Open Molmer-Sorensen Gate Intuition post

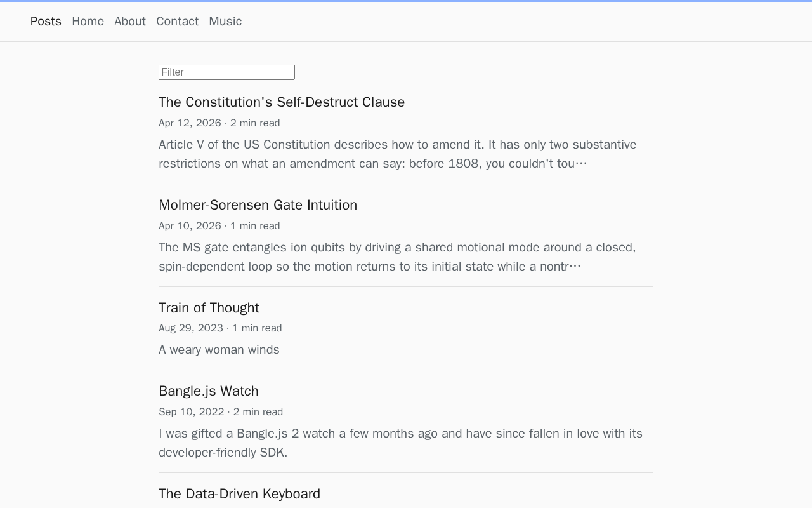[x=258, y=205]
